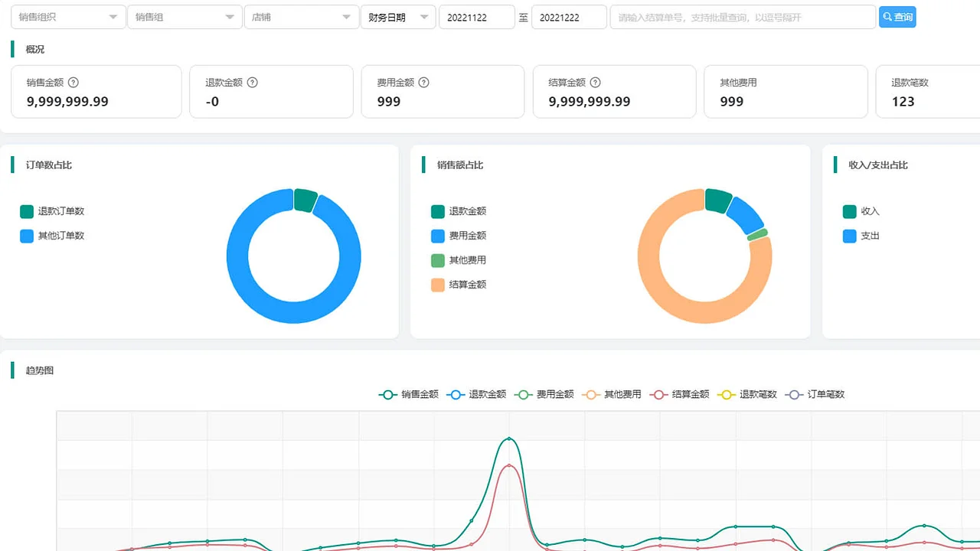The width and height of the screenshot is (980, 551).
Task: Click the end date field 20221222
Action: [x=569, y=17]
